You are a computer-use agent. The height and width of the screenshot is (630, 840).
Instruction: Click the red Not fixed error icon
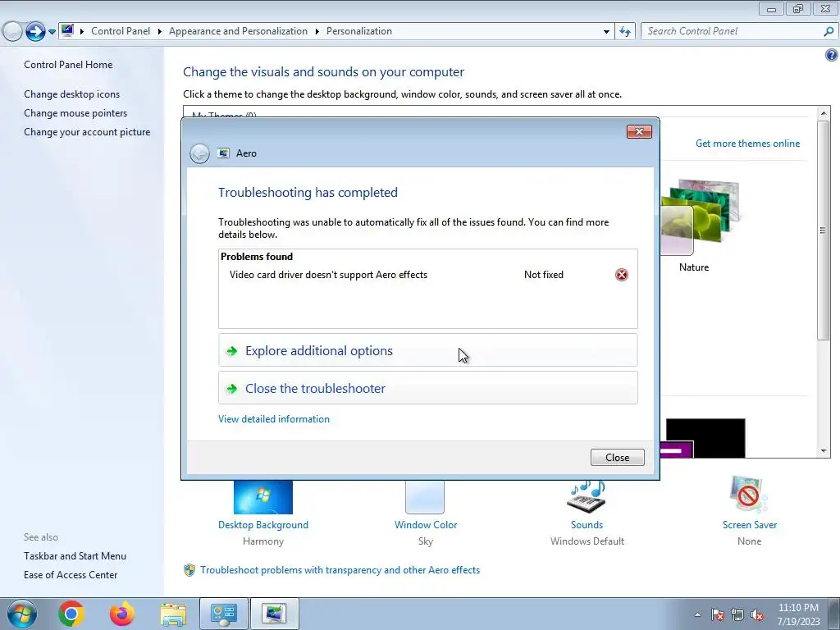622,275
